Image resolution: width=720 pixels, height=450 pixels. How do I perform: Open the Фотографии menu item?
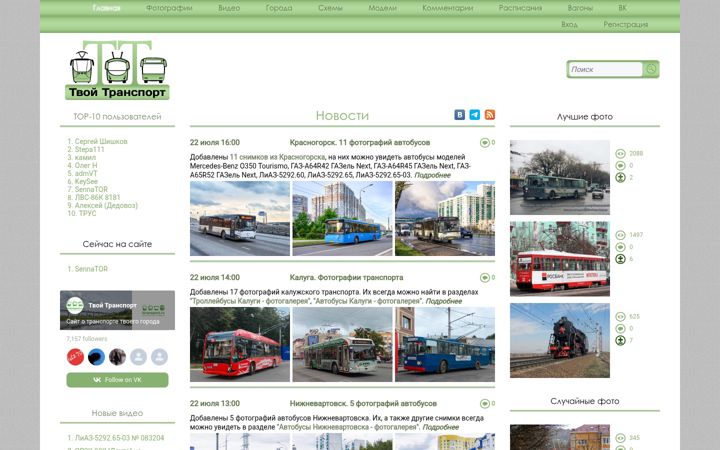[169, 8]
